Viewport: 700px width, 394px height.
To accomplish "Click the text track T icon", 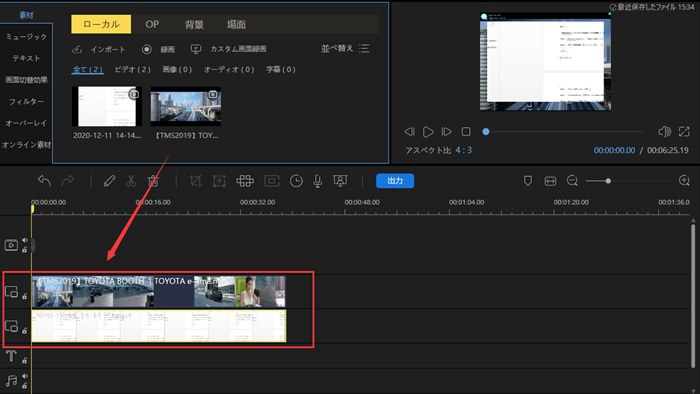I will tap(11, 356).
